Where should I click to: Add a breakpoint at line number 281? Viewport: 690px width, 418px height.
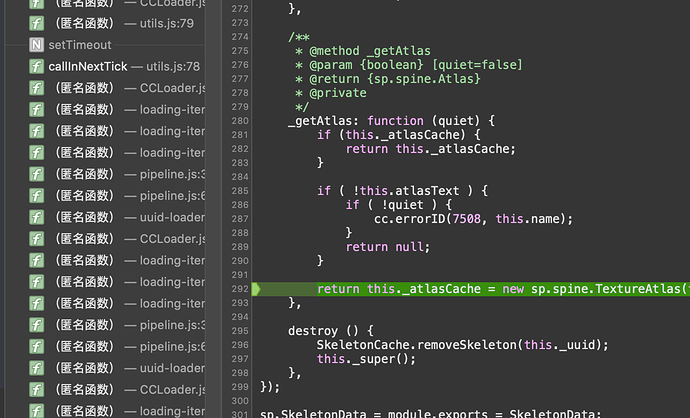(240, 135)
